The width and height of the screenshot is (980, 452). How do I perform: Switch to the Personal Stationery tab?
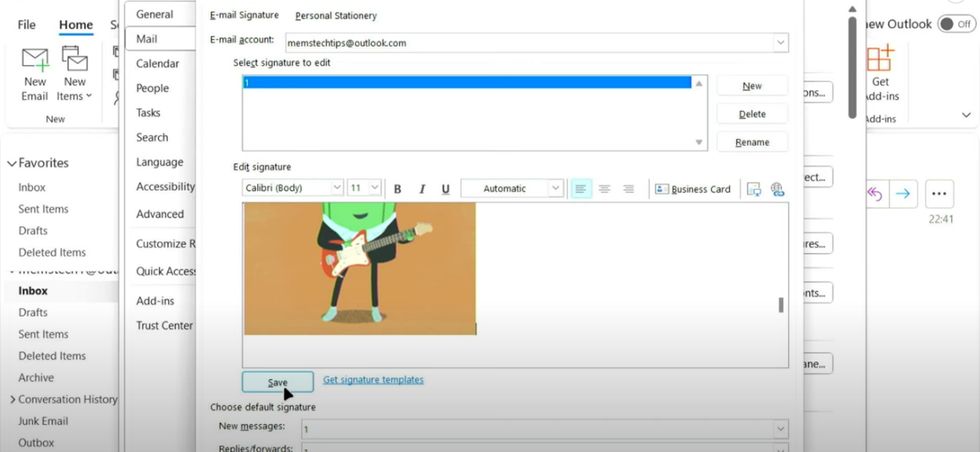click(336, 15)
